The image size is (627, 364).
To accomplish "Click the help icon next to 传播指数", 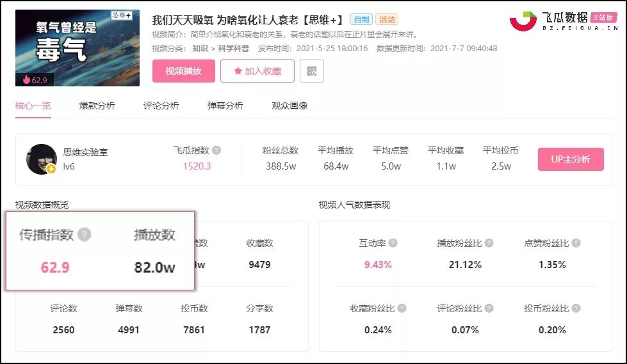I will tap(85, 235).
